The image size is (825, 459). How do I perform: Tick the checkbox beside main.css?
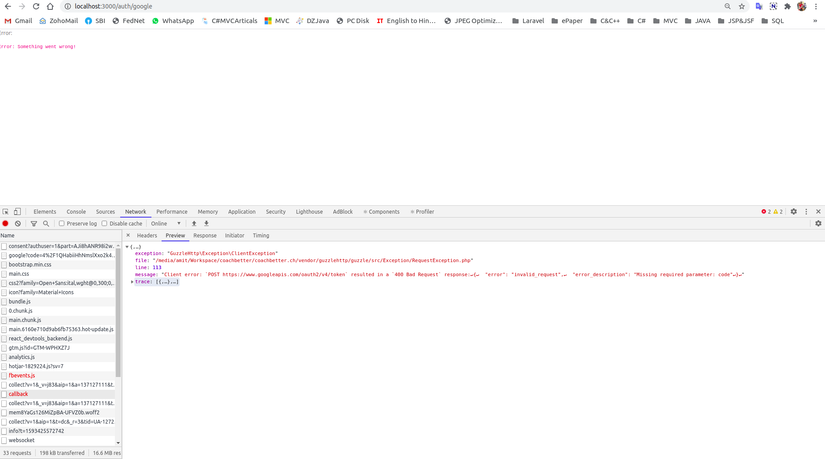click(x=4, y=274)
